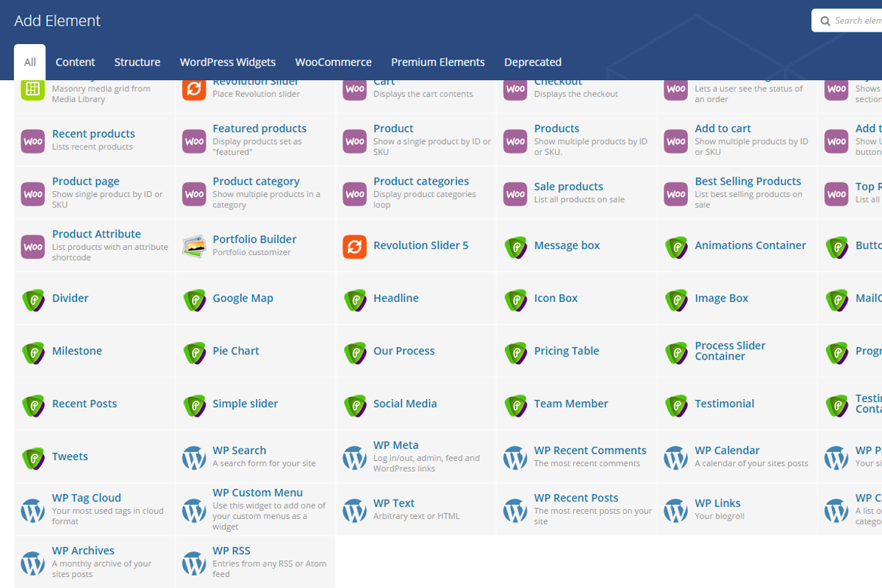The image size is (882, 588).
Task: Insert the WP Text widget
Action: click(x=416, y=509)
